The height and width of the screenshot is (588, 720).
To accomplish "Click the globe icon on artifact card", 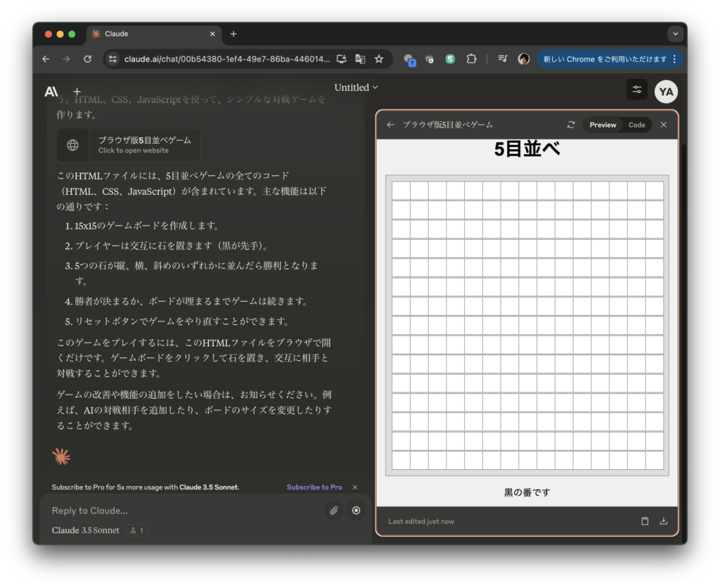I will pyautogui.click(x=72, y=145).
